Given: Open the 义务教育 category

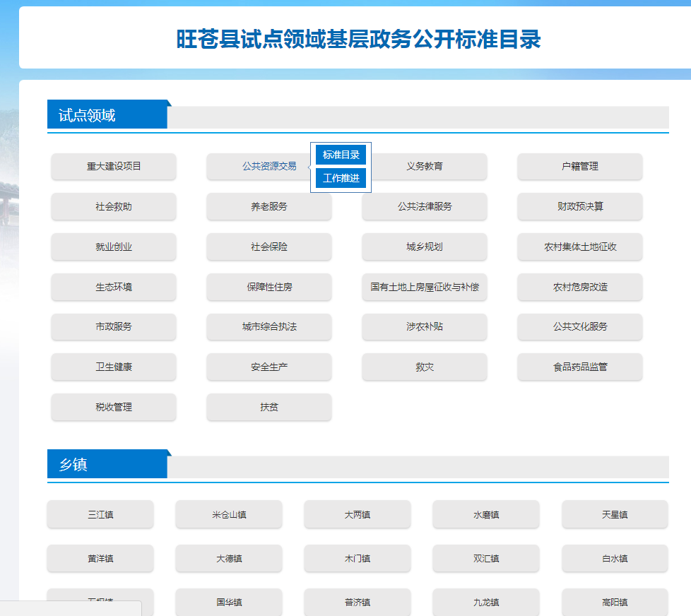Looking at the screenshot, I should coord(425,167).
